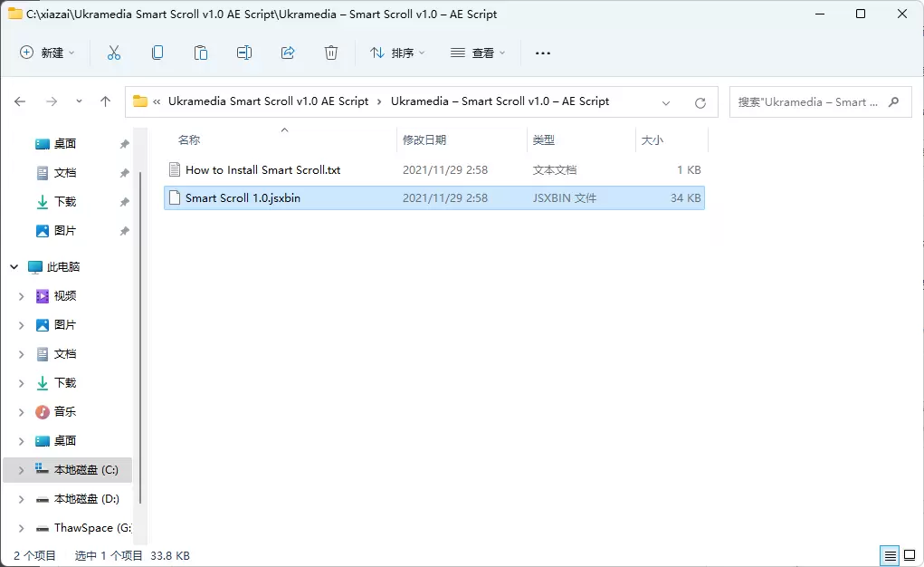Viewport: 924px width, 567px height.
Task: Open pinned 图片 in quick access
Action: pos(65,231)
